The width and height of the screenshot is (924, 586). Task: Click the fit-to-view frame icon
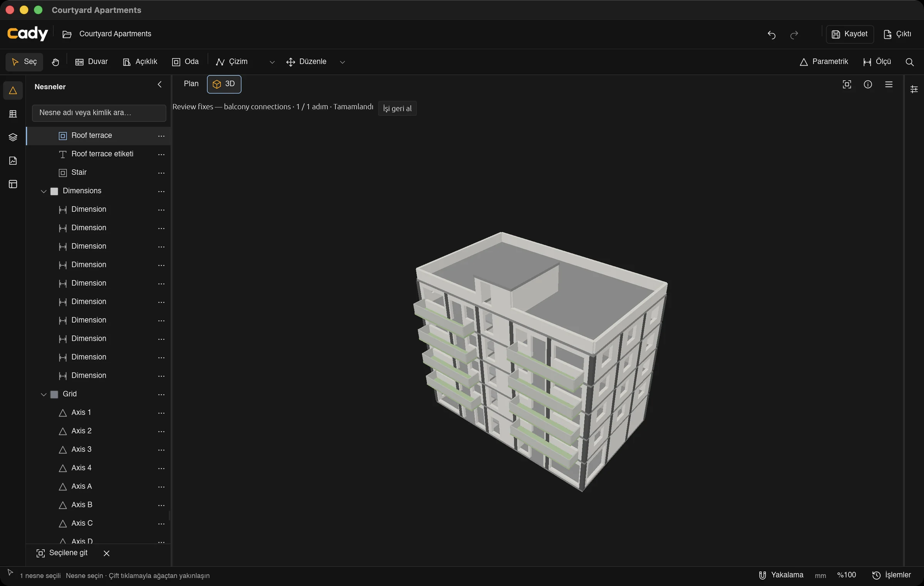point(847,84)
